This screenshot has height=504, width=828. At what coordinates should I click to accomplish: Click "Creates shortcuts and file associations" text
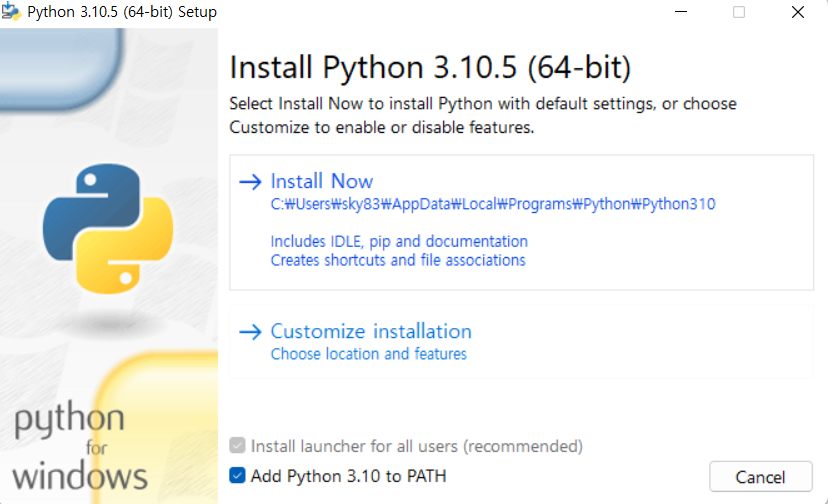point(398,260)
